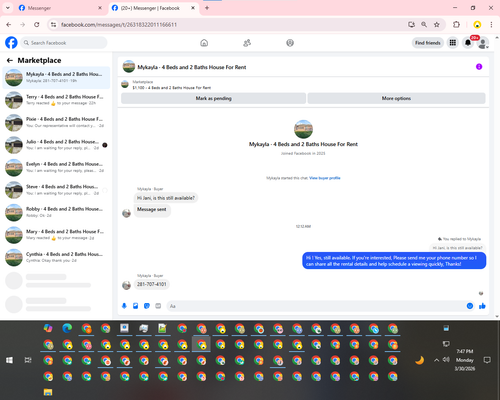The width and height of the screenshot is (500, 400).
Task: Go back in browser history
Action: click(9, 24)
